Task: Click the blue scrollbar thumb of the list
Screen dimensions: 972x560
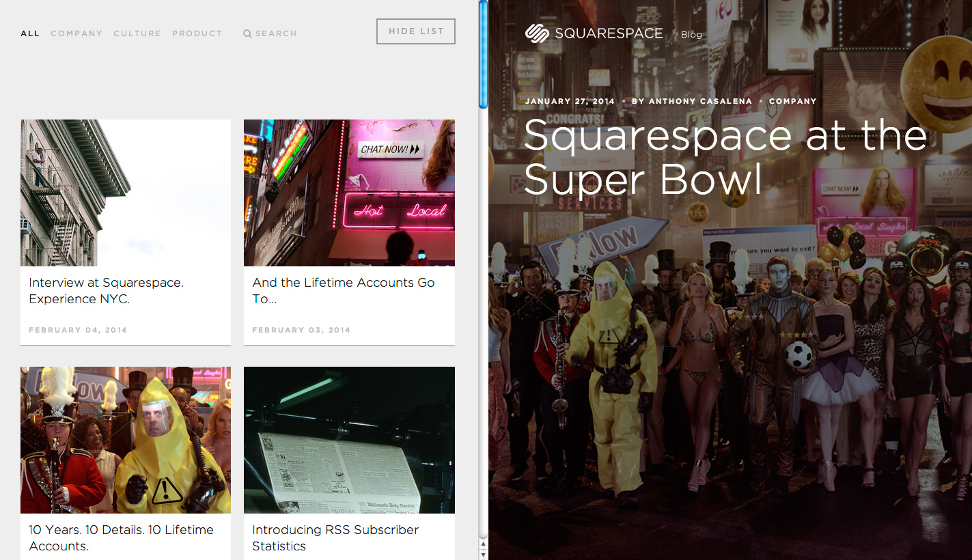Action: coord(483,55)
